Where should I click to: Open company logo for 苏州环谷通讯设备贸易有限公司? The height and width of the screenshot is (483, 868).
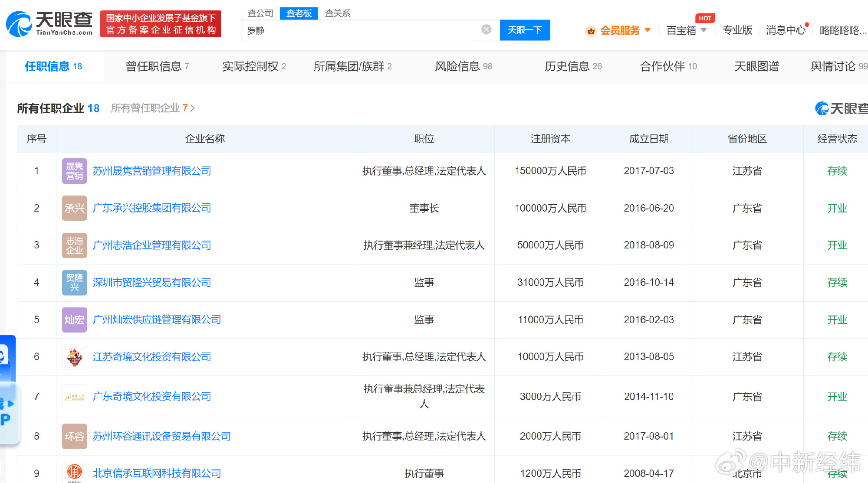coord(75,436)
